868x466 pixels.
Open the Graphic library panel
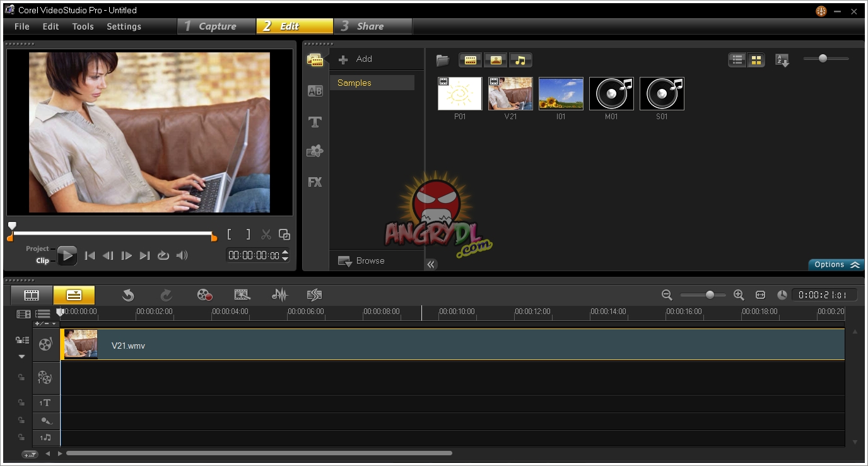(x=315, y=151)
